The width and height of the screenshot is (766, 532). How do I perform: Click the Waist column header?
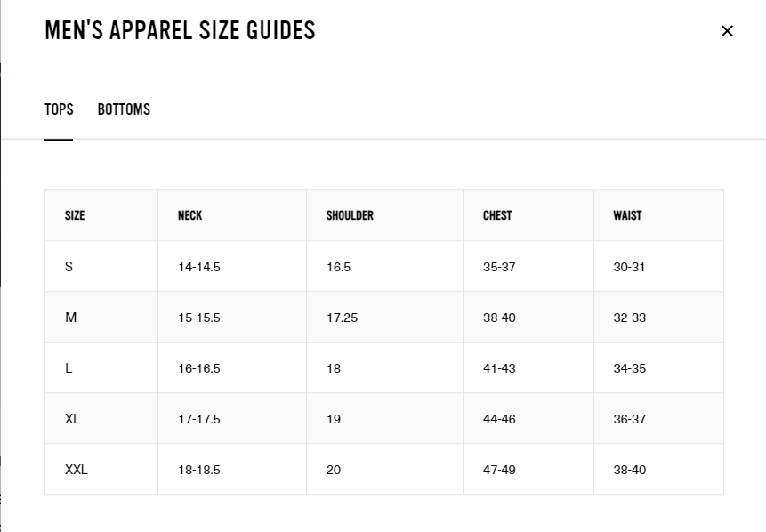(x=627, y=215)
